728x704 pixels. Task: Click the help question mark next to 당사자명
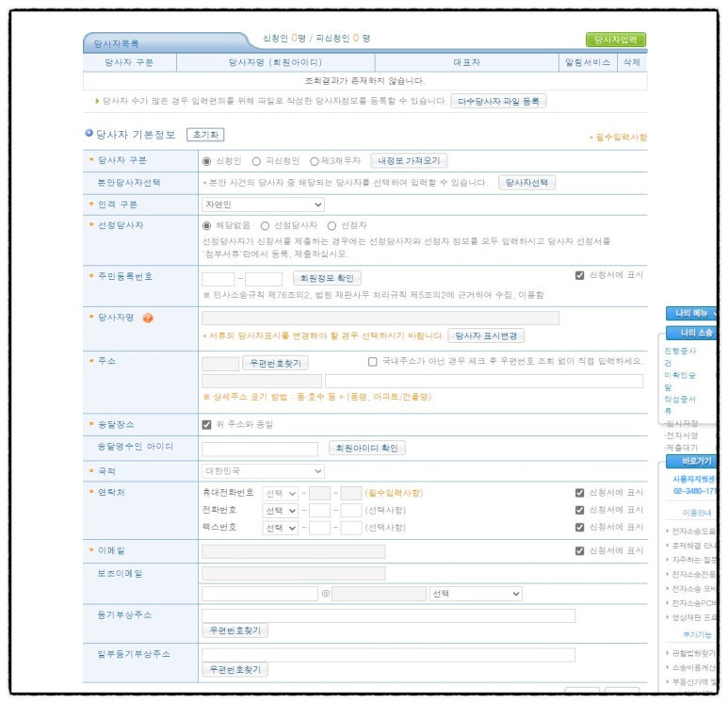pyautogui.click(x=148, y=318)
